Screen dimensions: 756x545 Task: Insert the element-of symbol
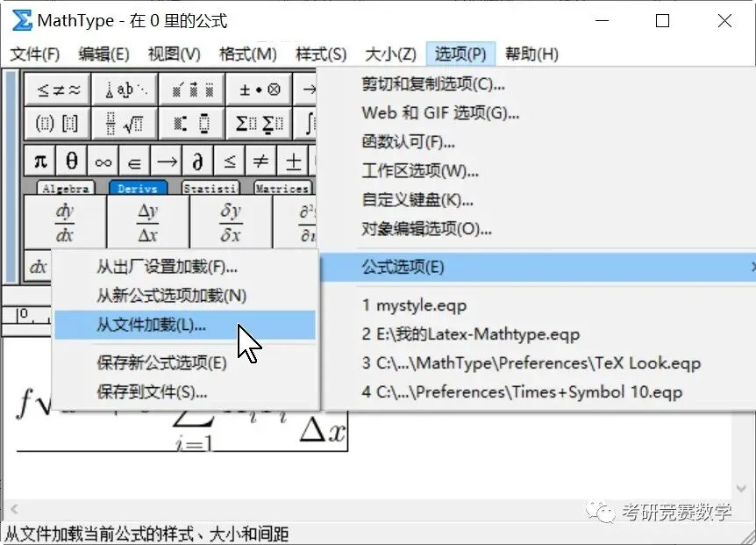tap(134, 161)
